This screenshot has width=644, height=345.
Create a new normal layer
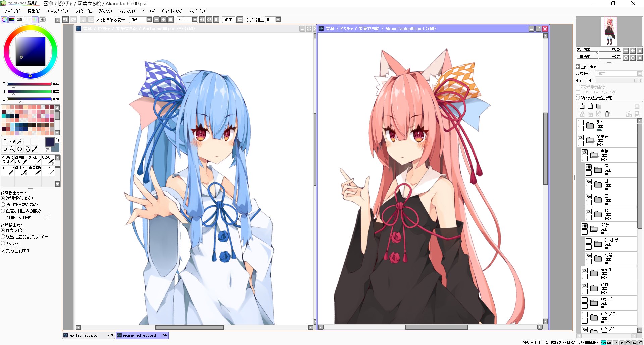tap(582, 106)
